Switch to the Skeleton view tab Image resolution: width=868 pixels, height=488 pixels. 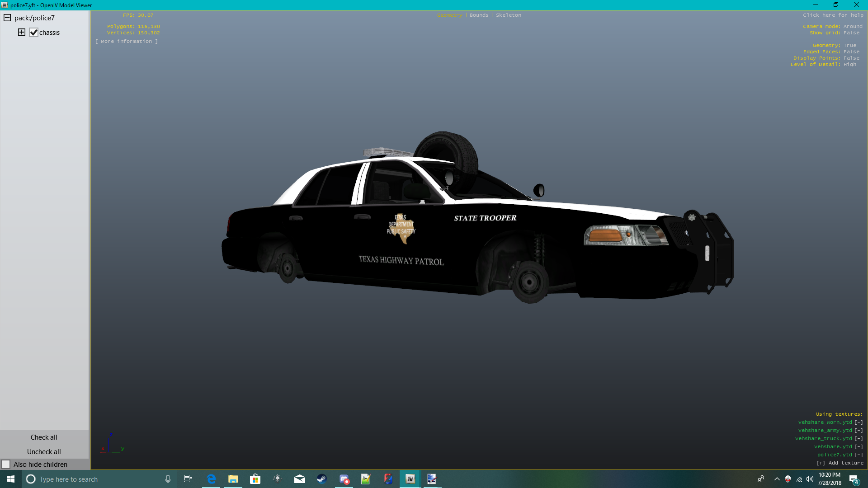(x=508, y=15)
